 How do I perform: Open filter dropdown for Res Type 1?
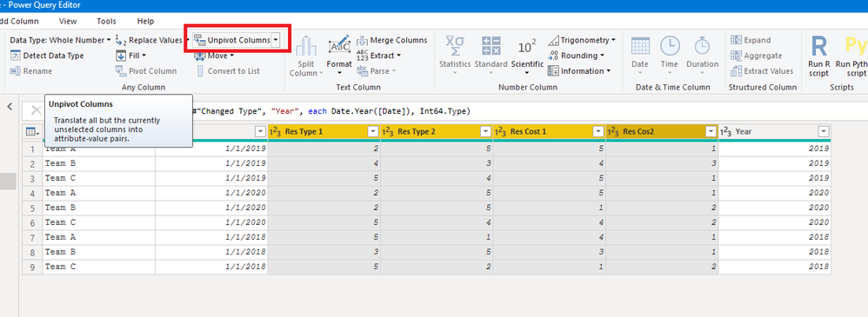click(373, 132)
